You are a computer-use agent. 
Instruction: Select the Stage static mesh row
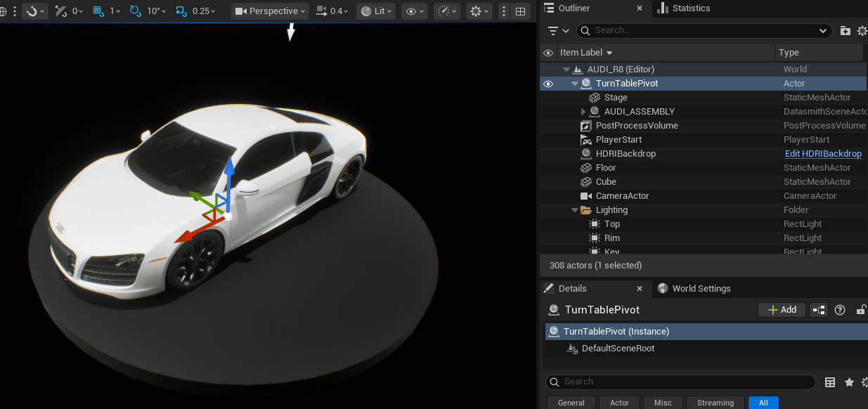[704, 98]
